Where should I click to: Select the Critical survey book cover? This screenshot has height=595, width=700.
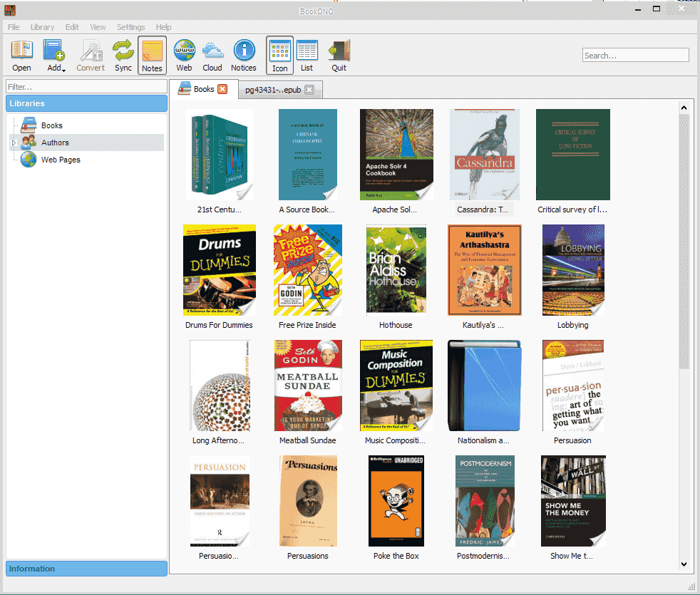coord(573,155)
